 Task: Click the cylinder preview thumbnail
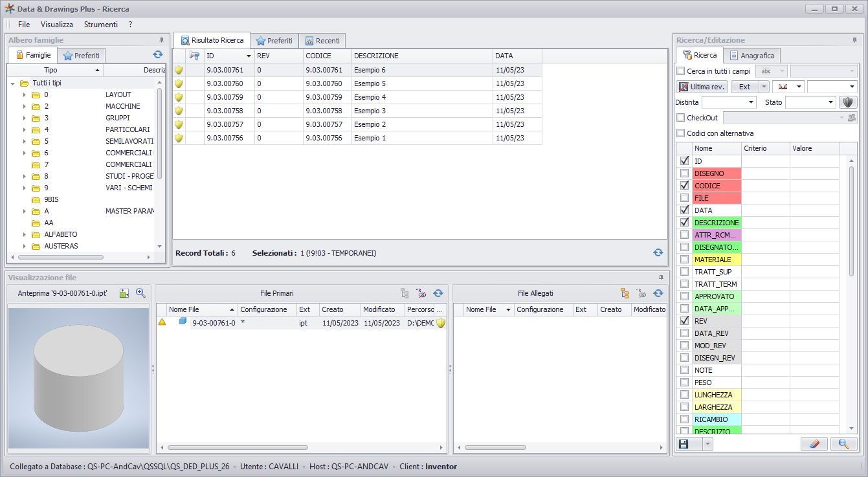coord(78,377)
